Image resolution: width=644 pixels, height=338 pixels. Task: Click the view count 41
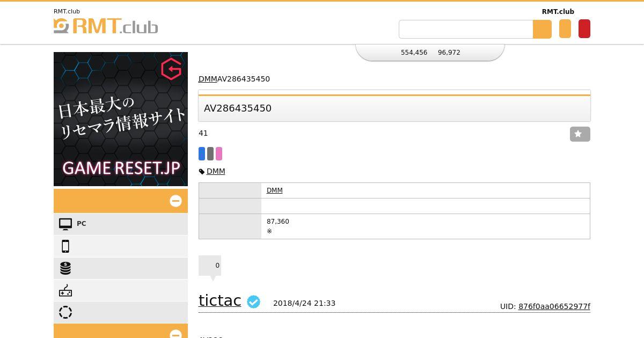pyautogui.click(x=203, y=133)
